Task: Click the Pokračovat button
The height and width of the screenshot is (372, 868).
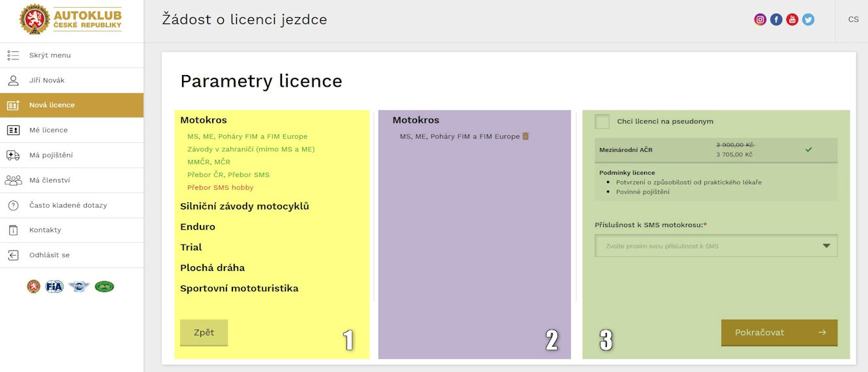Action: pos(779,333)
